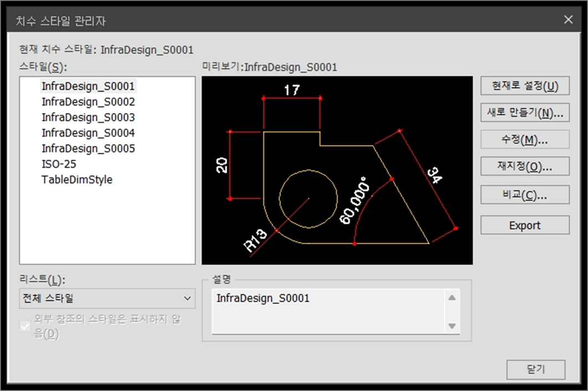Click the 설명 description text field
Image resolution: width=588 pixels, height=391 pixels.
(329, 311)
